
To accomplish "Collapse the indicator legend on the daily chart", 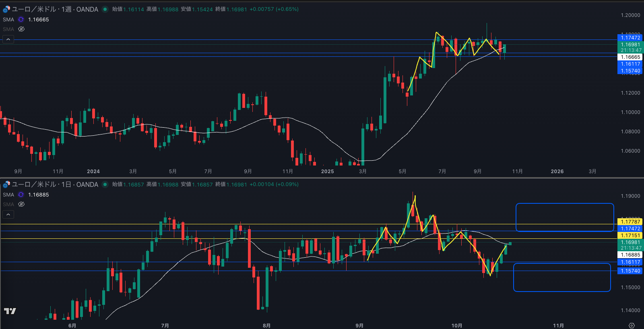I will (x=8, y=214).
